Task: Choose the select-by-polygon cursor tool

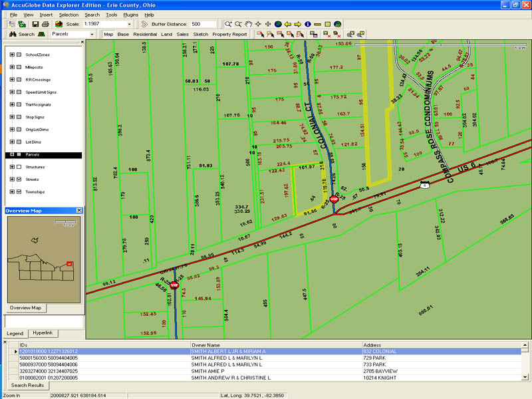Action: coord(300,35)
